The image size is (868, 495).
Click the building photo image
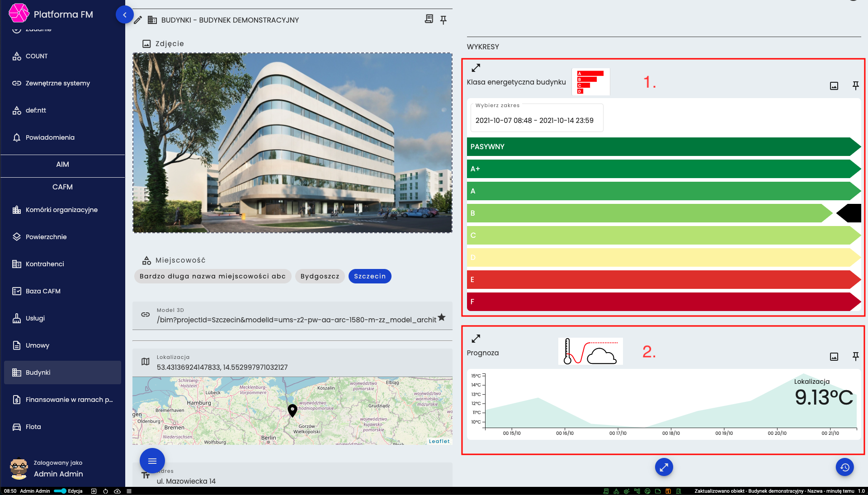click(x=292, y=143)
